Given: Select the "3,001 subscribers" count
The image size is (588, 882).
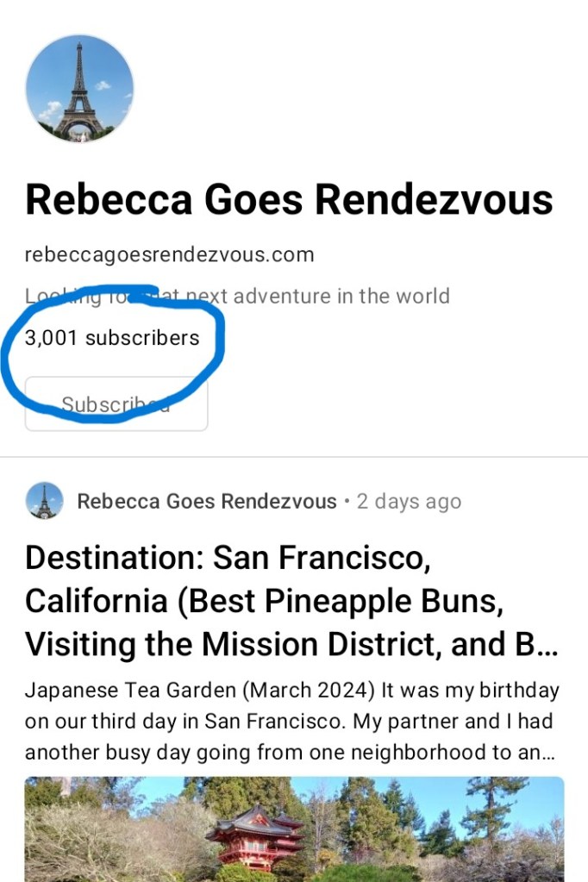Looking at the screenshot, I should point(112,338).
